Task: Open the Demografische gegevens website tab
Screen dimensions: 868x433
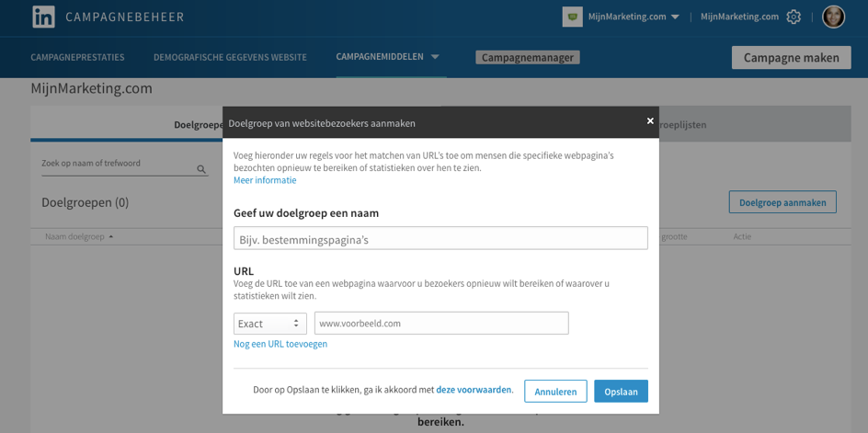Action: pyautogui.click(x=230, y=57)
